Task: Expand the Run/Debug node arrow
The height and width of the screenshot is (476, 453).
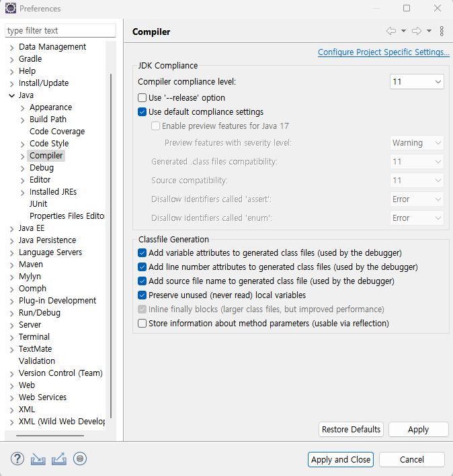Action: (12, 314)
